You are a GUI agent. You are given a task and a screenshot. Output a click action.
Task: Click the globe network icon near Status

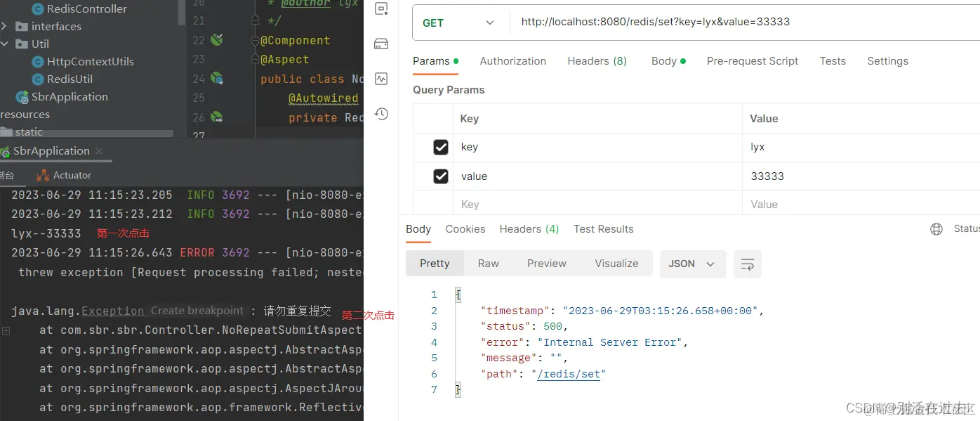936,229
